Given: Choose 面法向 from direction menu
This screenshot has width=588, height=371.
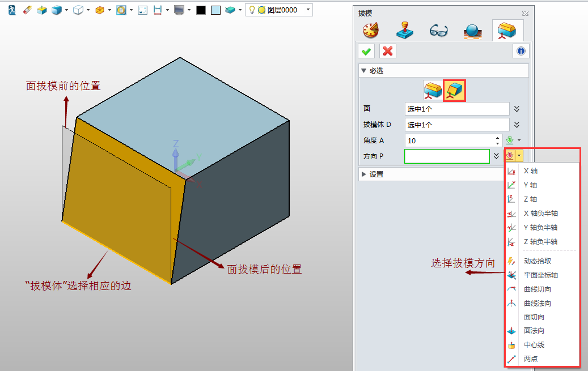Looking at the screenshot, I should coord(534,331).
